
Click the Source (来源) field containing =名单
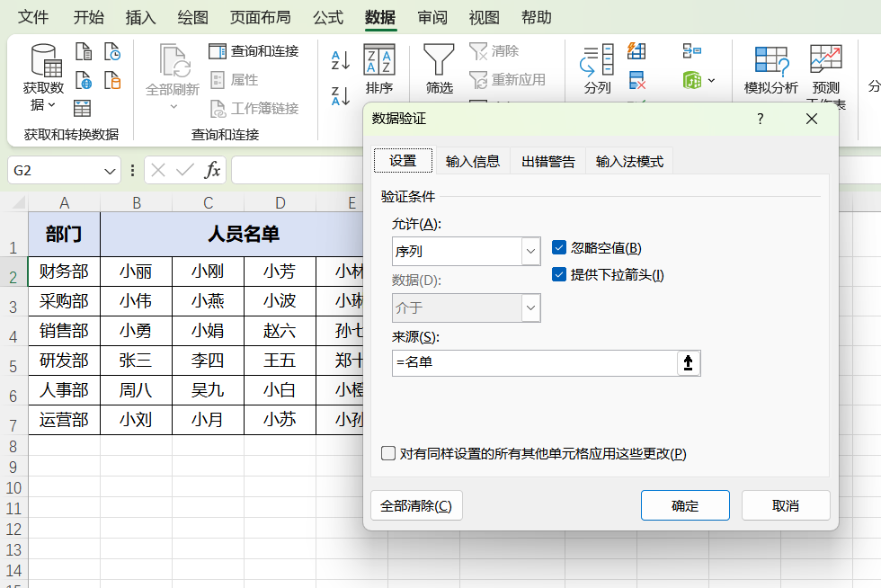[534, 363]
